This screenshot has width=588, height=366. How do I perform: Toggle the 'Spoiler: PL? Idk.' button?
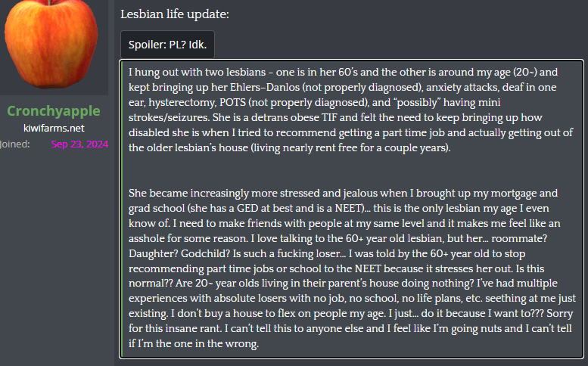pyautogui.click(x=167, y=45)
